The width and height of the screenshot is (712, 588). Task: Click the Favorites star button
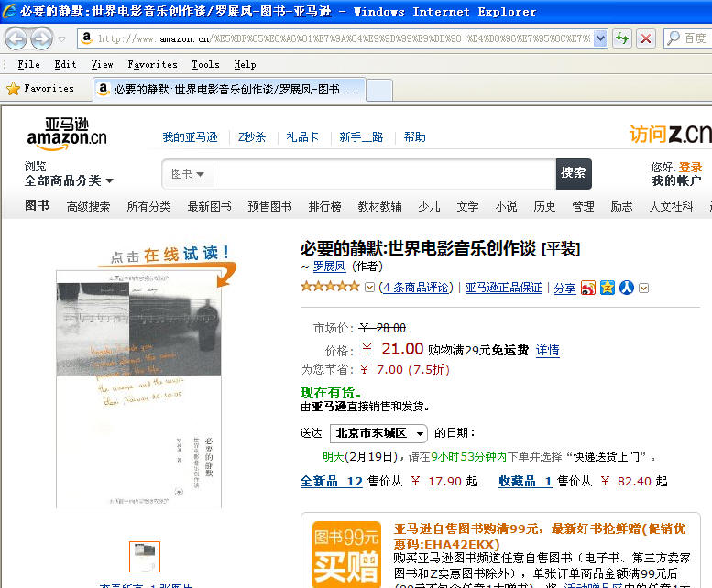40,89
